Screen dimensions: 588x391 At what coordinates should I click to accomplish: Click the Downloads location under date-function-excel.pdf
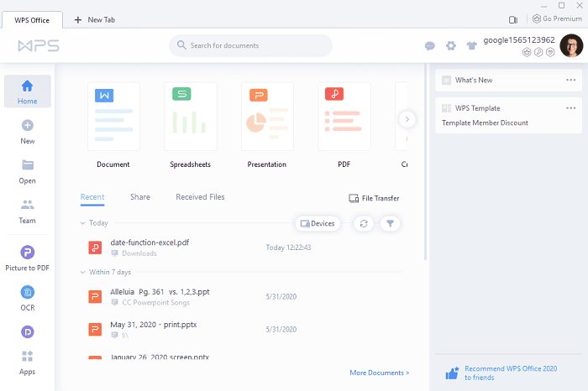point(139,253)
